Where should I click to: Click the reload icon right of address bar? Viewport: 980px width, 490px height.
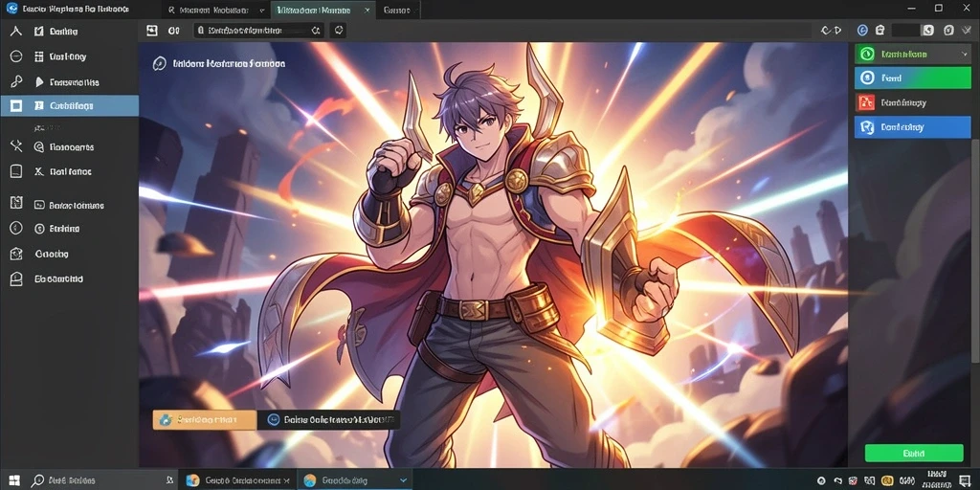coord(338,30)
